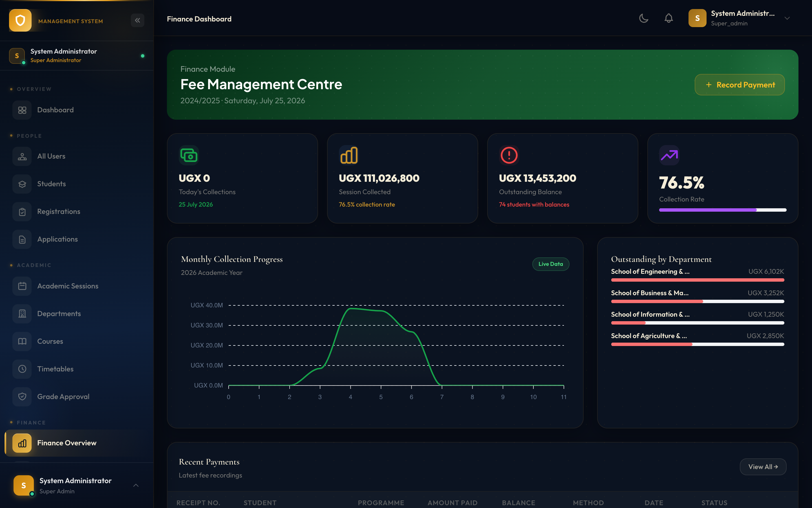Click Registrations clipboard icon
Viewport: 812px width, 508px height.
click(x=22, y=212)
